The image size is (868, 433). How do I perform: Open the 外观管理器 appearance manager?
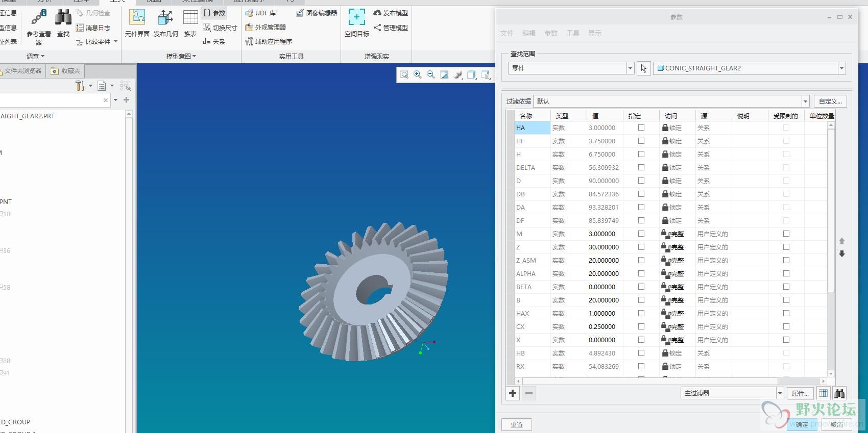266,27
